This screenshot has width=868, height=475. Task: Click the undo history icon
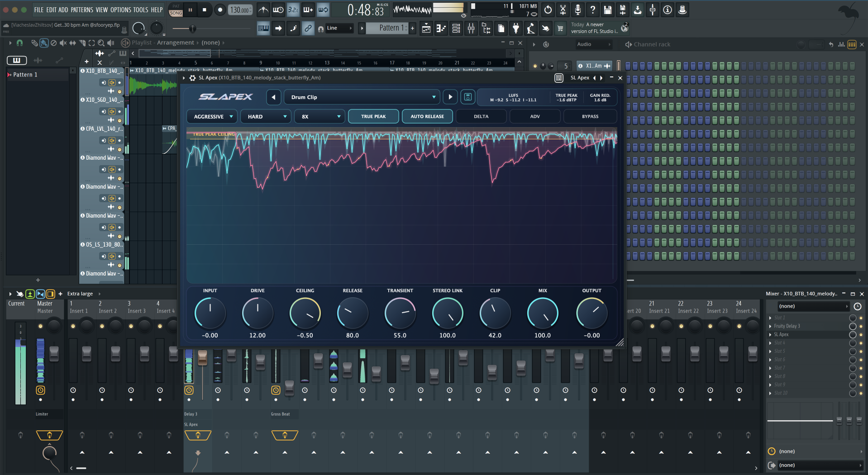click(x=548, y=9)
